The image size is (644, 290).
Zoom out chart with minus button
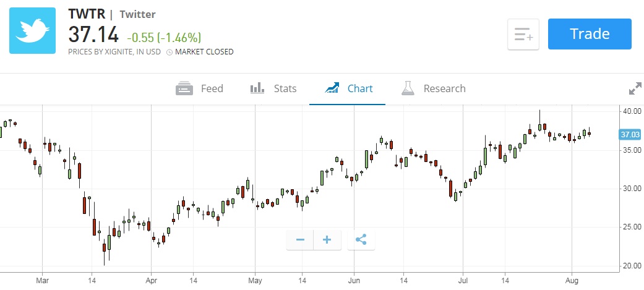click(x=300, y=239)
